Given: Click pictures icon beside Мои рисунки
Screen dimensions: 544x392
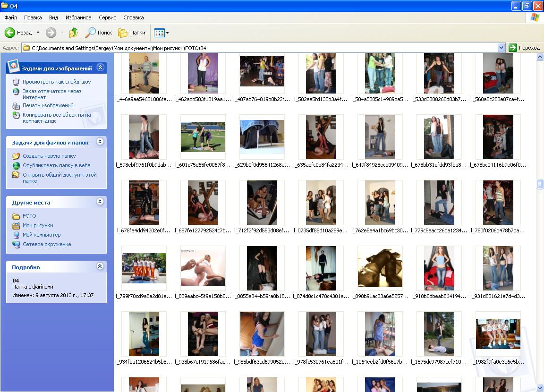Looking at the screenshot, I should (x=16, y=225).
